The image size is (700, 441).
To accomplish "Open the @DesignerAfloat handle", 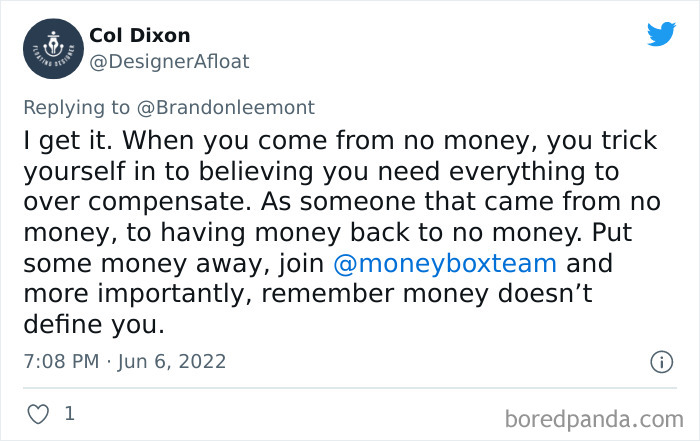I will point(170,62).
